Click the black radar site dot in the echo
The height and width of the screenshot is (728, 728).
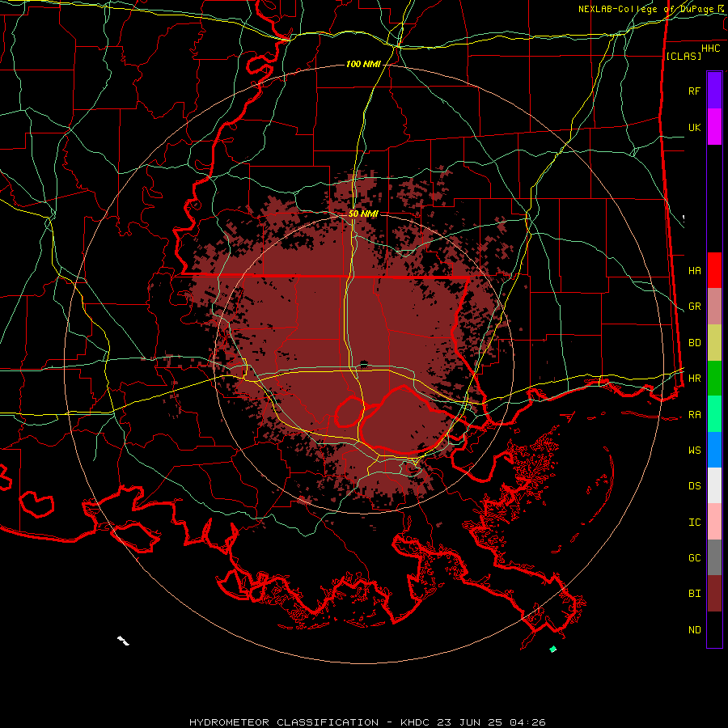point(364,365)
